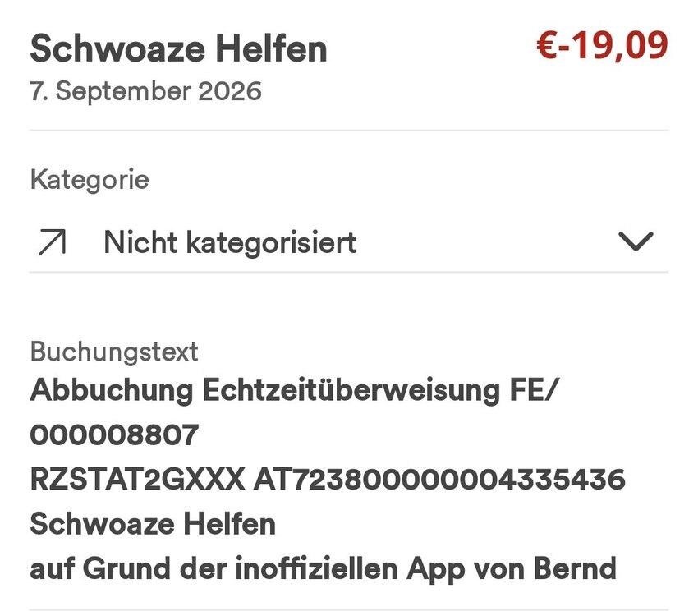698x616 pixels.
Task: Expand the Kategorie dropdown chevron
Action: coord(636,241)
